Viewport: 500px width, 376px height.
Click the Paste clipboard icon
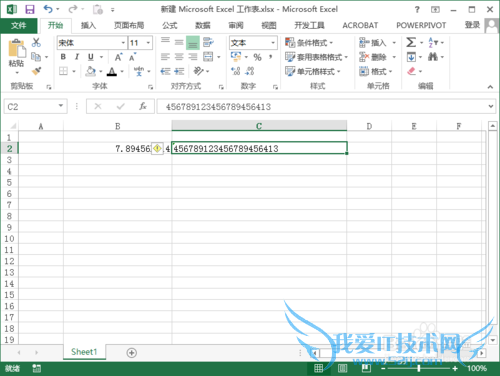point(17,48)
